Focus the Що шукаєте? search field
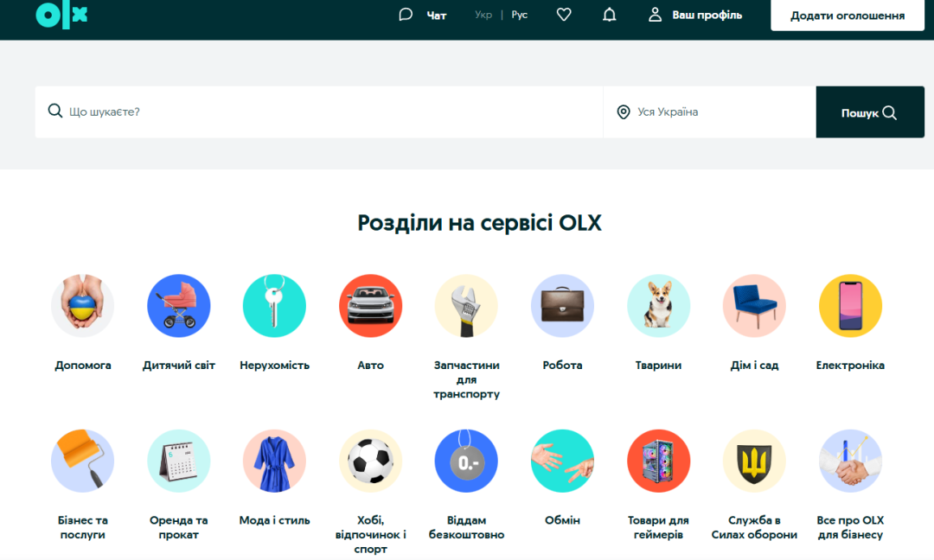Image resolution: width=934 pixels, height=560 pixels. click(318, 111)
